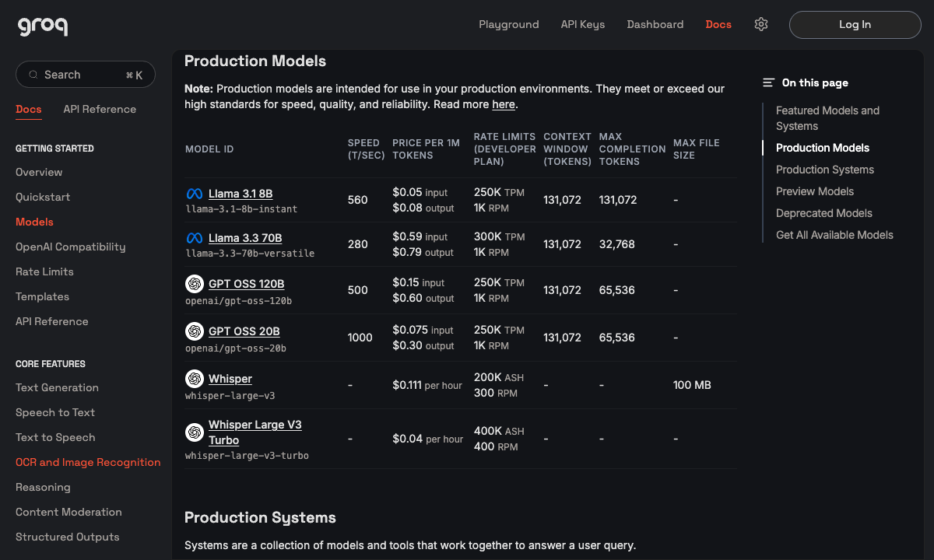Open OCR and Image Recognition page
The width and height of the screenshot is (934, 560).
[x=88, y=462]
